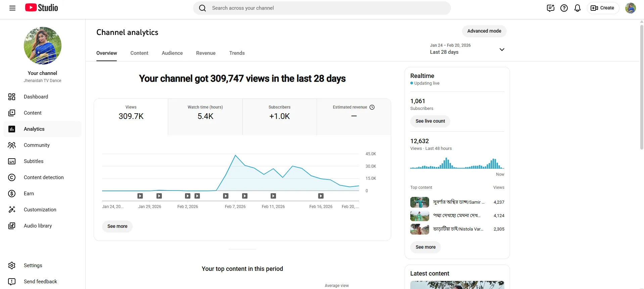Click the Content detection copyright icon
The image size is (644, 289).
[x=12, y=177]
